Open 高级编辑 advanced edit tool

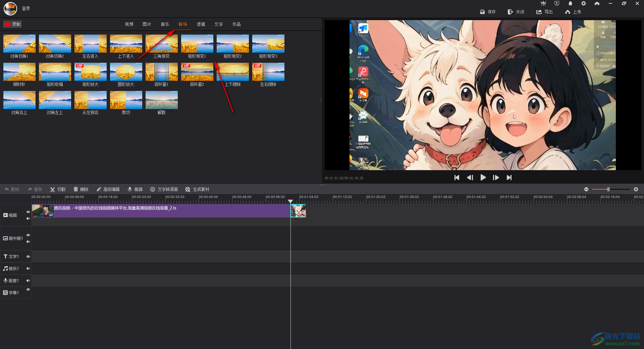[108, 189]
